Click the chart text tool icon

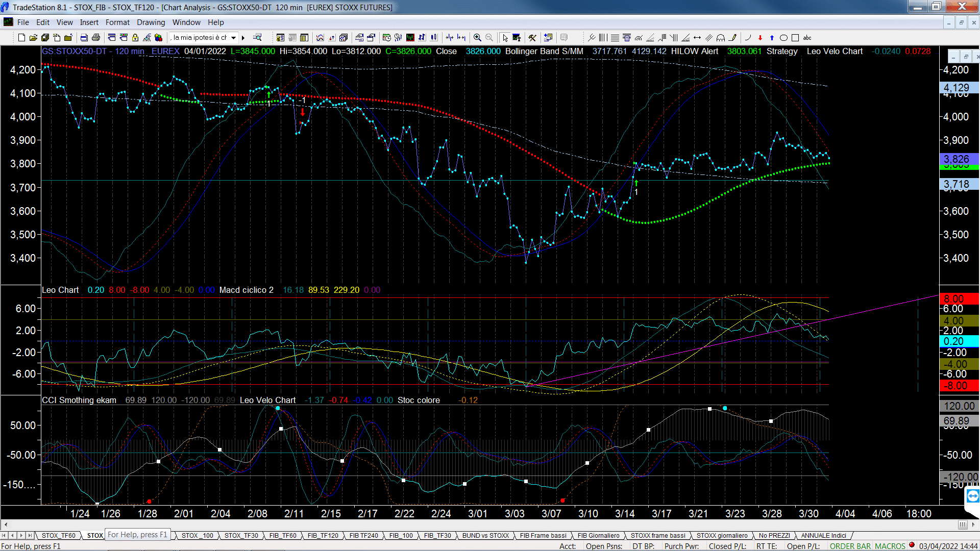click(x=517, y=37)
